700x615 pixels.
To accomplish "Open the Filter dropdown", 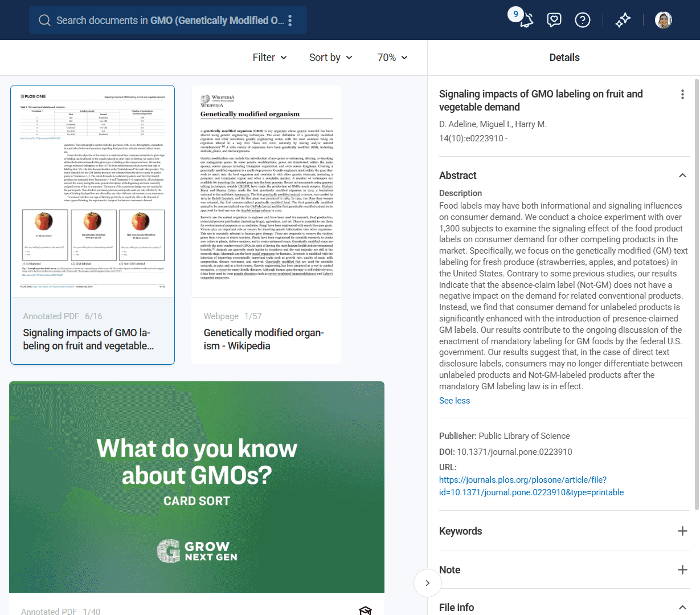I will tap(269, 58).
